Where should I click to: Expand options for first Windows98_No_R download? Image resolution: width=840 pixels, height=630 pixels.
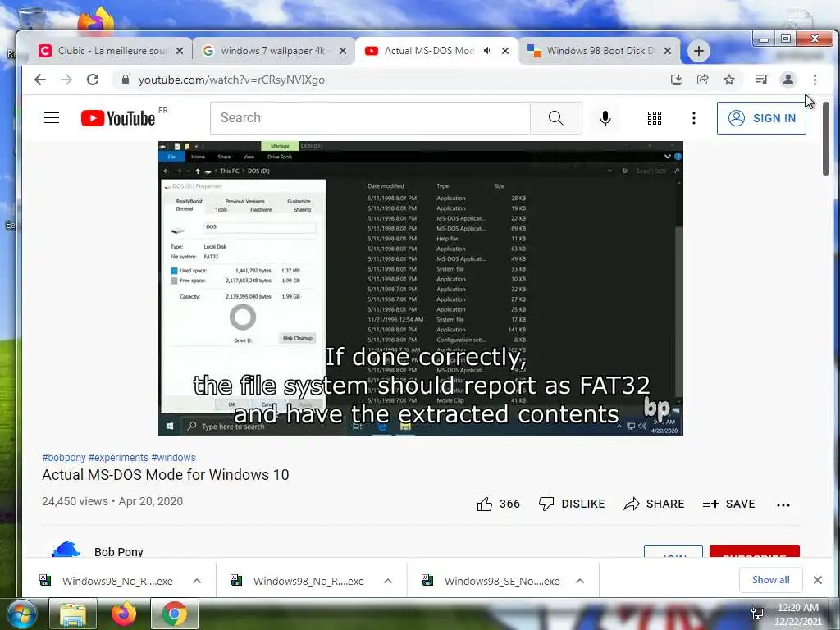[x=197, y=581]
